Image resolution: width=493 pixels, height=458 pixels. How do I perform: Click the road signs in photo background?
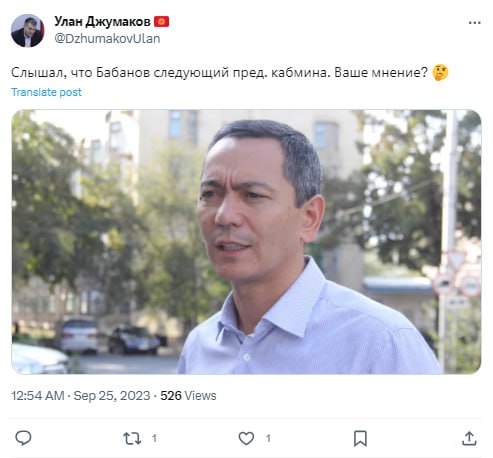pyautogui.click(x=457, y=275)
